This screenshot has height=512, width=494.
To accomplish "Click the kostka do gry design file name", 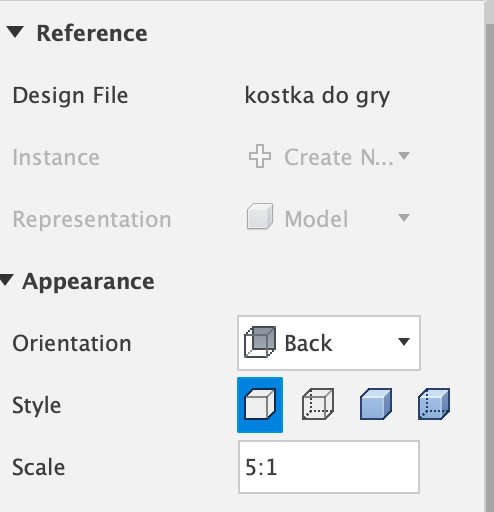I will tap(317, 96).
